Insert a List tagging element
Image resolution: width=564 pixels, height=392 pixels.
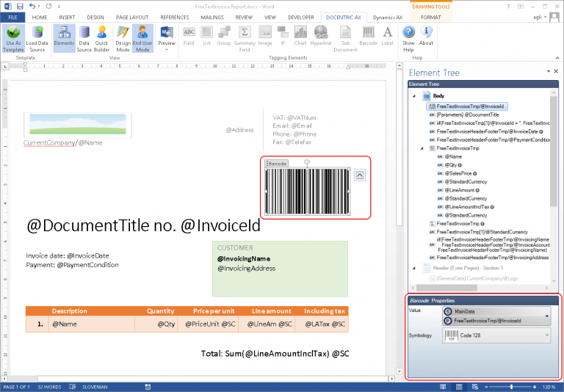pos(206,36)
